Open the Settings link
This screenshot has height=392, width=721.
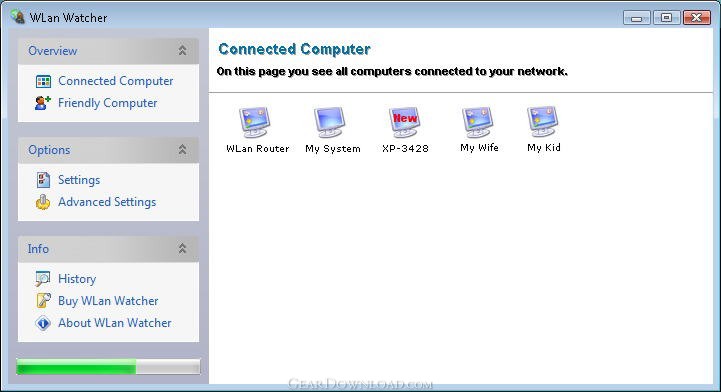point(79,180)
